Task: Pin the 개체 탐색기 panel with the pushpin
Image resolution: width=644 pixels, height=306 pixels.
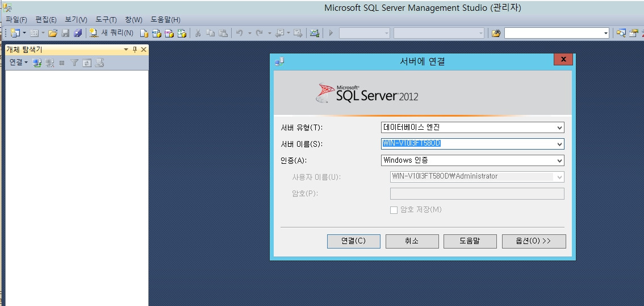Action: pyautogui.click(x=135, y=49)
